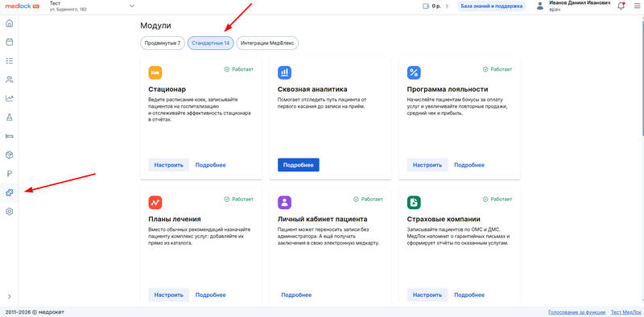The width and height of the screenshot is (644, 317).
Task: Open the notifications bell
Action: 621,6
